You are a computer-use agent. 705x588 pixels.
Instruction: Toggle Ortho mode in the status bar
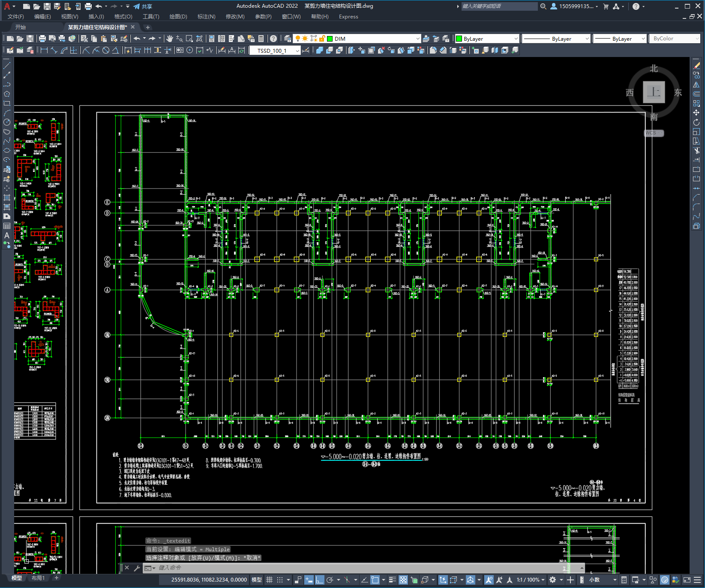click(319, 580)
